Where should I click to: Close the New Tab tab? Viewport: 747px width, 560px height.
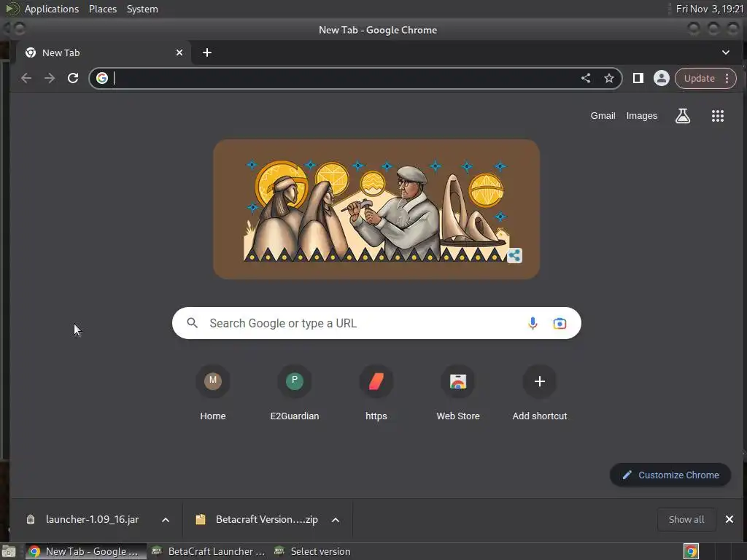[179, 52]
